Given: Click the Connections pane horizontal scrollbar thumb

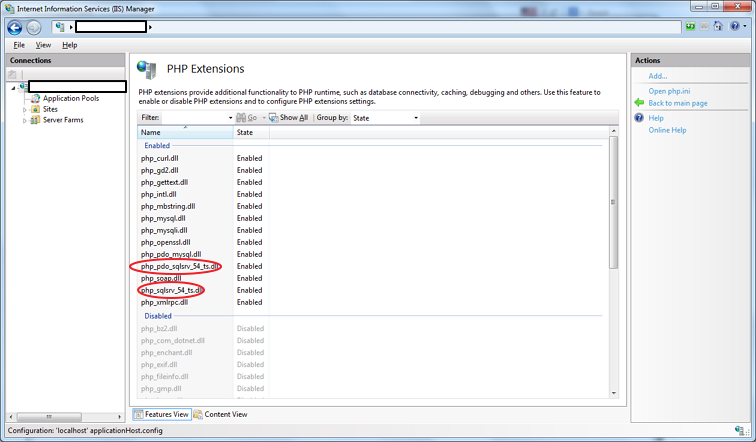Looking at the screenshot, I should tap(49, 416).
